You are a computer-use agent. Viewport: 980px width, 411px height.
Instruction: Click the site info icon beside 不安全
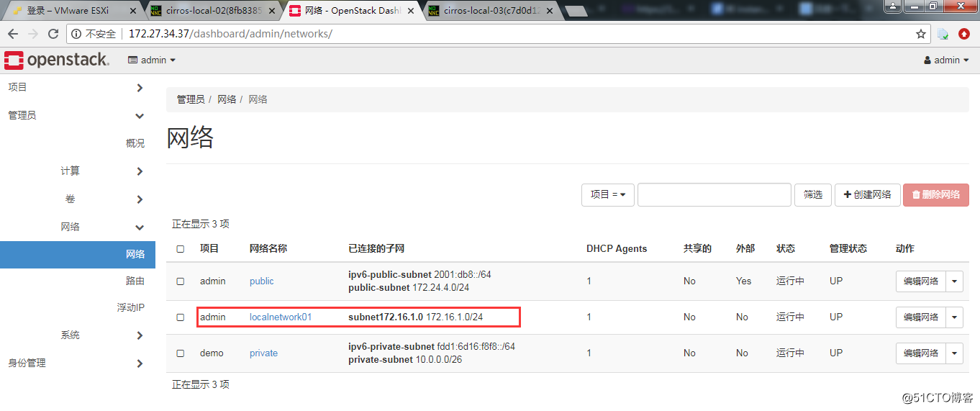tap(77, 34)
